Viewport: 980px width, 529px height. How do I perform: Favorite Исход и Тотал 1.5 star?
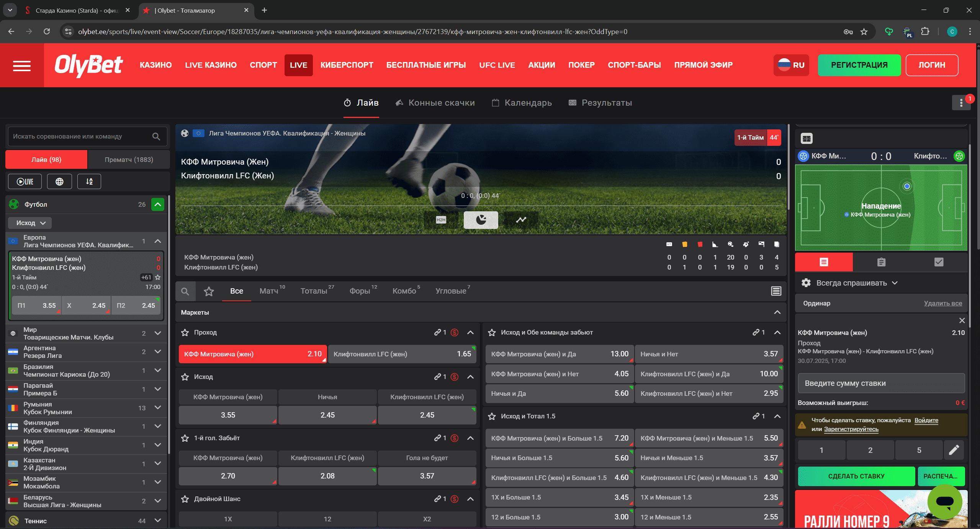[492, 416]
